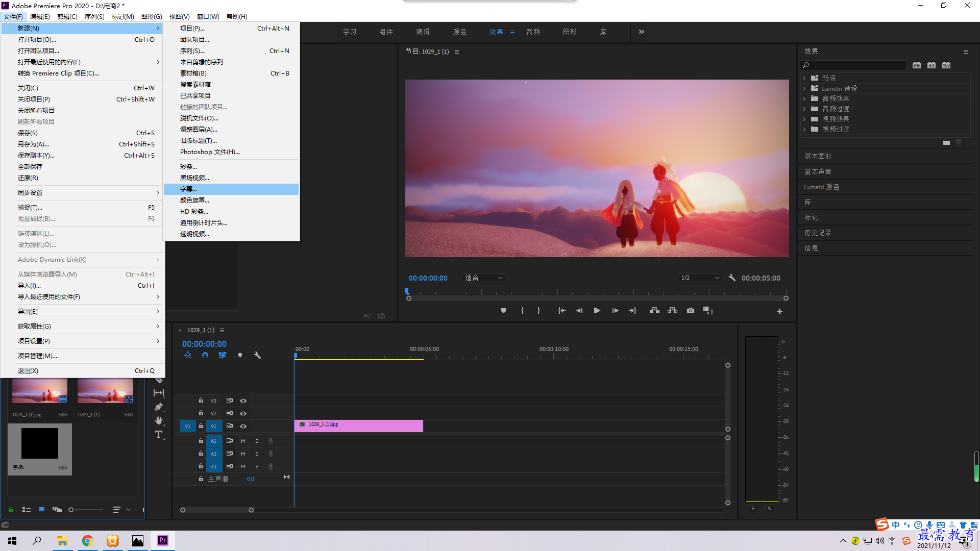
Task: Click YUV effects filter icon
Action: click(946, 65)
